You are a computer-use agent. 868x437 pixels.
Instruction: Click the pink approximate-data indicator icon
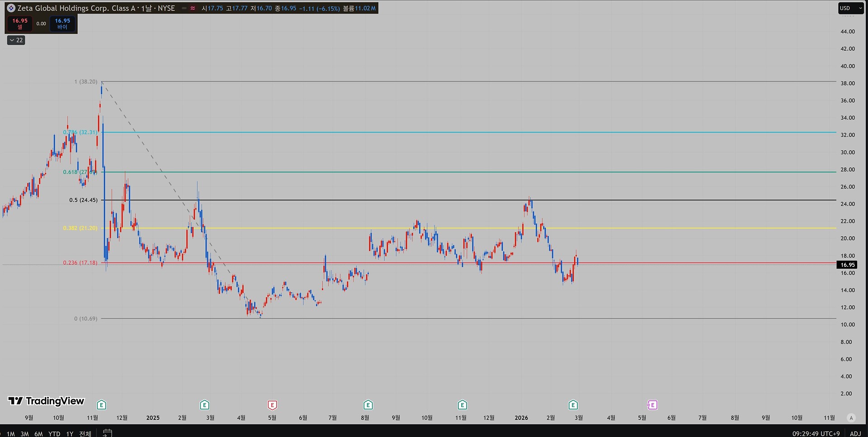pos(193,8)
